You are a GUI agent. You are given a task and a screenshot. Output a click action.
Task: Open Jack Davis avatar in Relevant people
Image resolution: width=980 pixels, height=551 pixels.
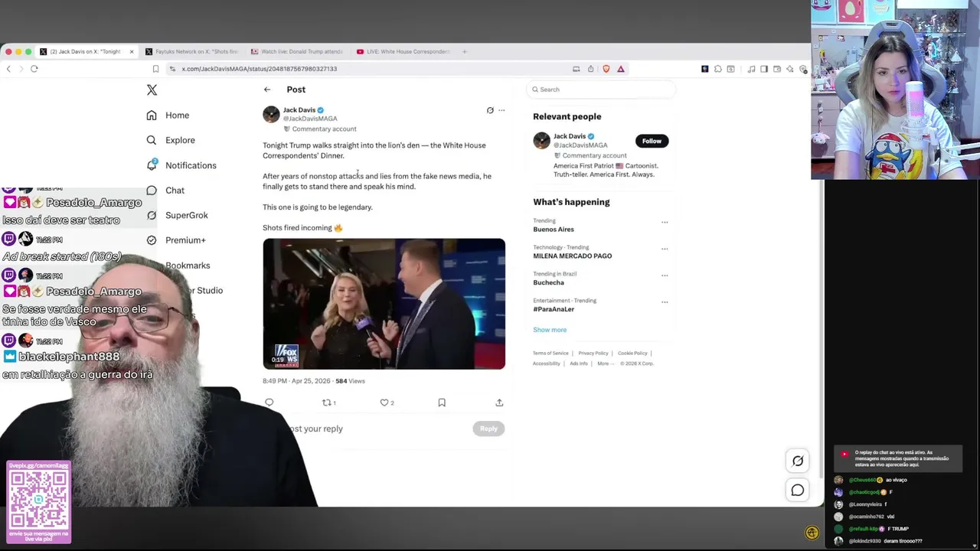click(x=541, y=141)
